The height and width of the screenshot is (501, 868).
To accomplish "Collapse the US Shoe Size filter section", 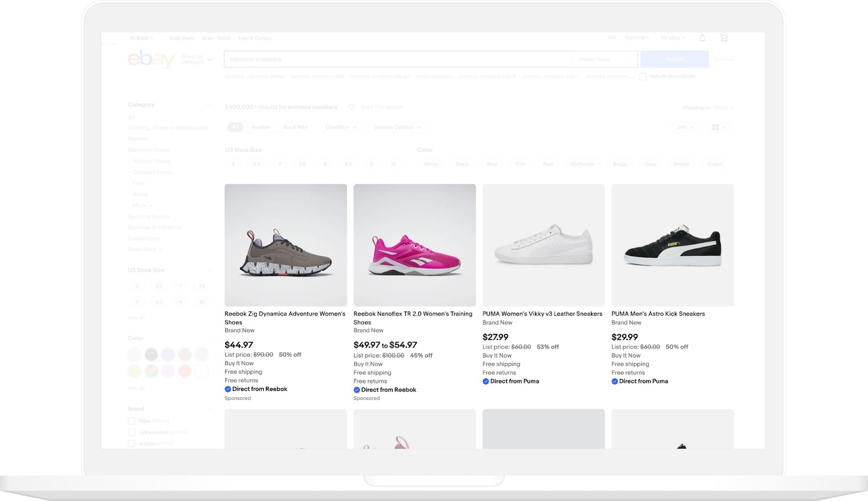I will [209, 270].
